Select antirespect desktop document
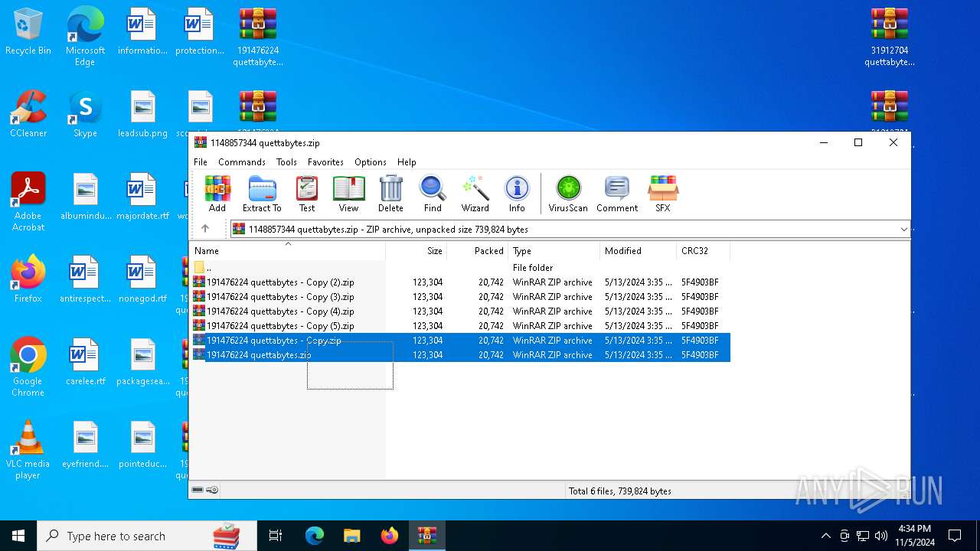 (85, 279)
